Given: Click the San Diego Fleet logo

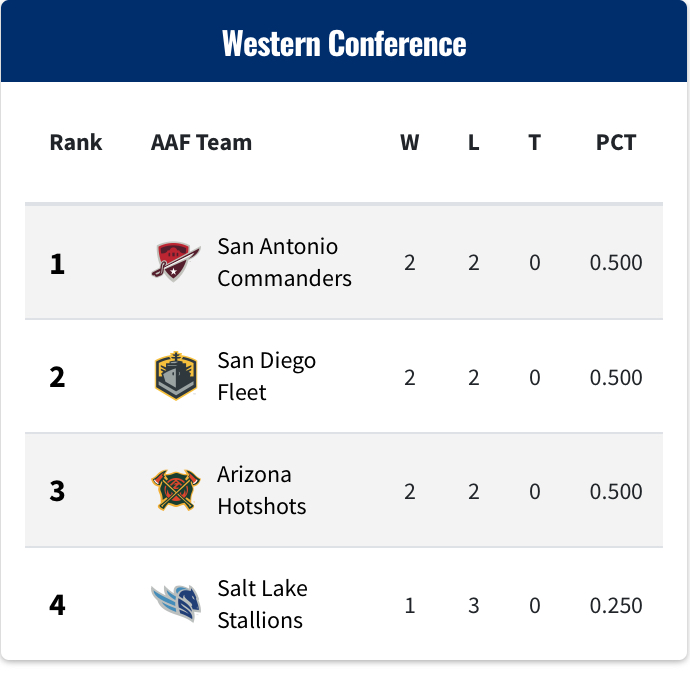Looking at the screenshot, I should pyautogui.click(x=176, y=376).
